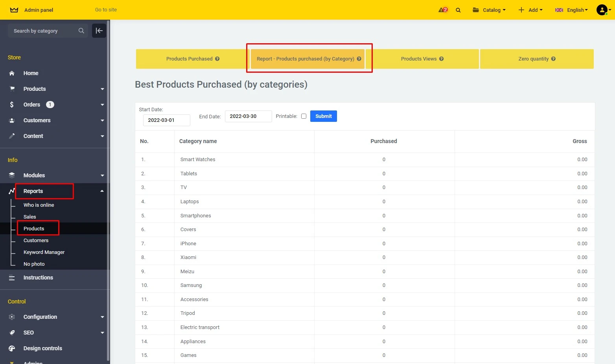Expand the Orders sidebar menu
Viewport: 615px width, 364px height.
102,105
